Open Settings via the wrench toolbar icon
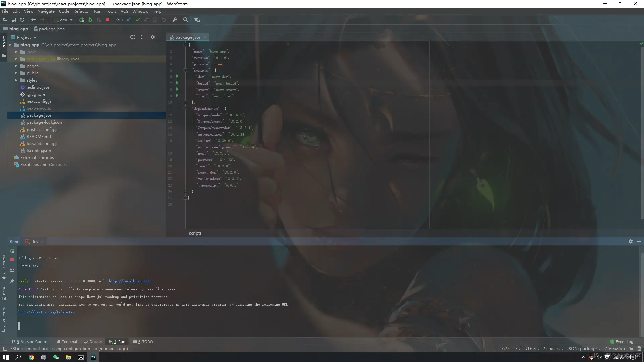Image resolution: width=644 pixels, height=362 pixels. click(x=175, y=20)
